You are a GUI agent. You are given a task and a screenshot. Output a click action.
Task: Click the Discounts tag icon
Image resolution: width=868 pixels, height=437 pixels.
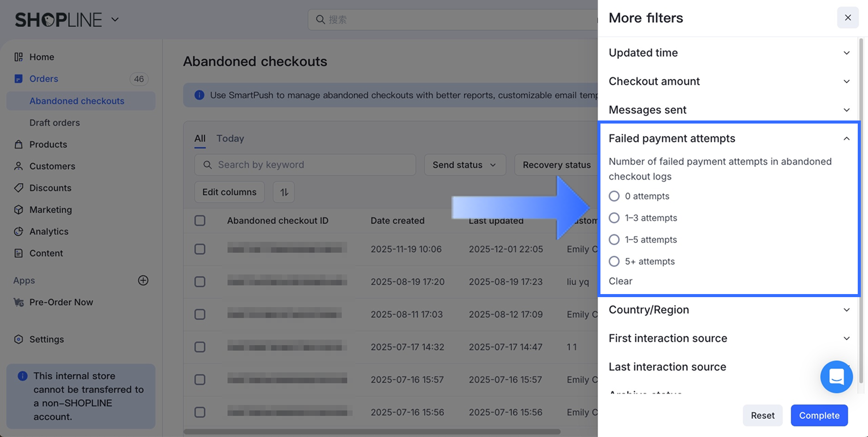19,188
